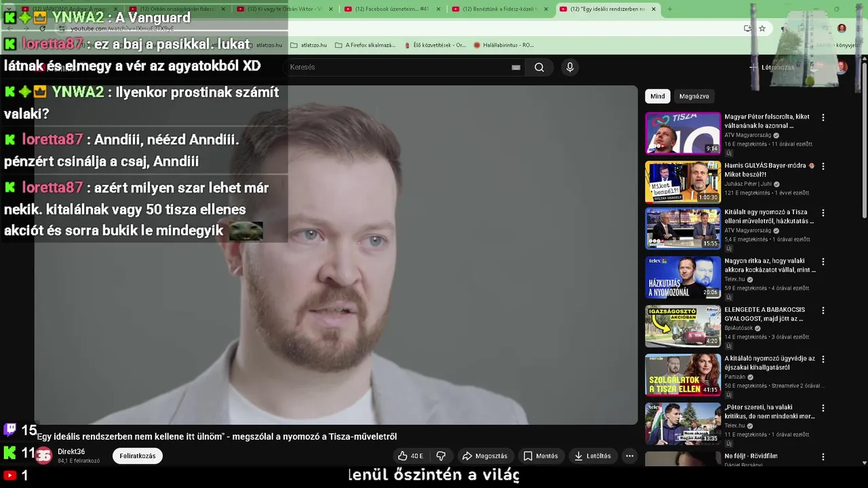This screenshot has width=868, height=488.
Task: Open options for "Hamis GULYÁS Bayer-módra" video
Action: click(x=823, y=166)
